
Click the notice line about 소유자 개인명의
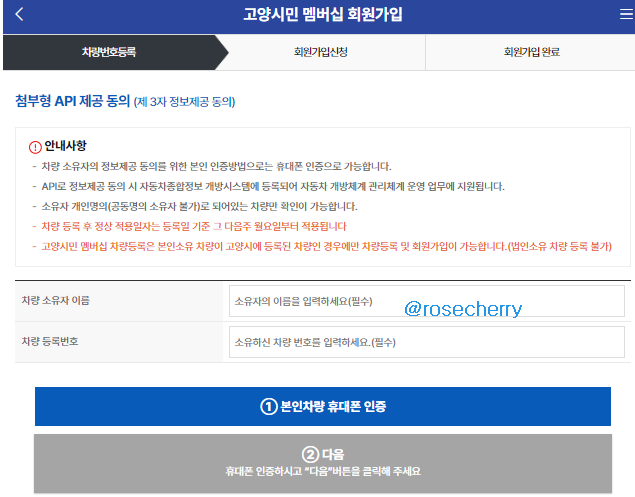point(199,207)
